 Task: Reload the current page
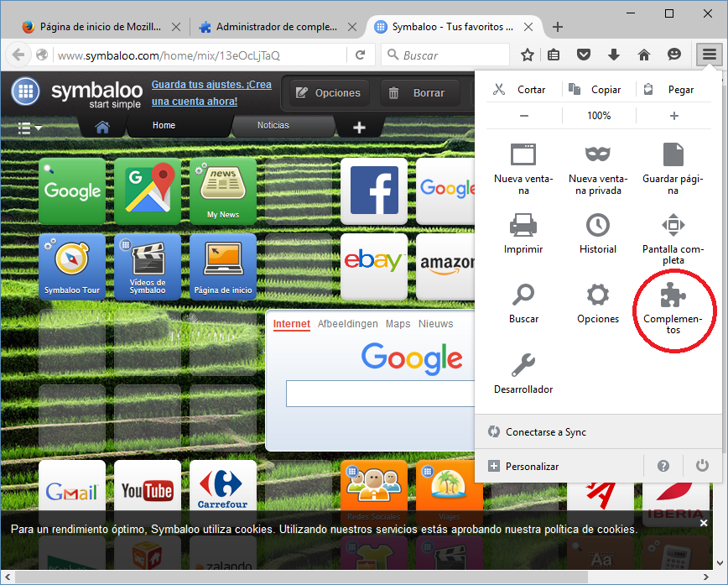pos(361,55)
